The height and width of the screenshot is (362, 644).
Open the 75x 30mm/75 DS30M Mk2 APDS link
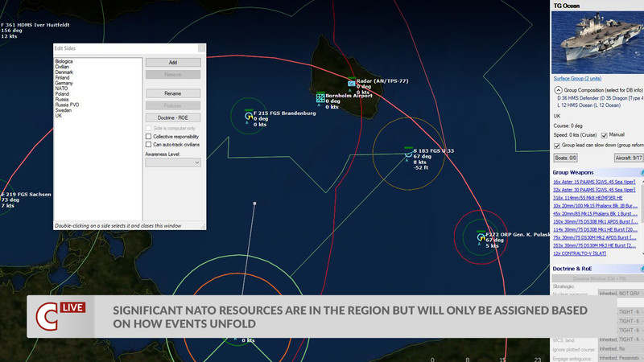pyautogui.click(x=594, y=237)
